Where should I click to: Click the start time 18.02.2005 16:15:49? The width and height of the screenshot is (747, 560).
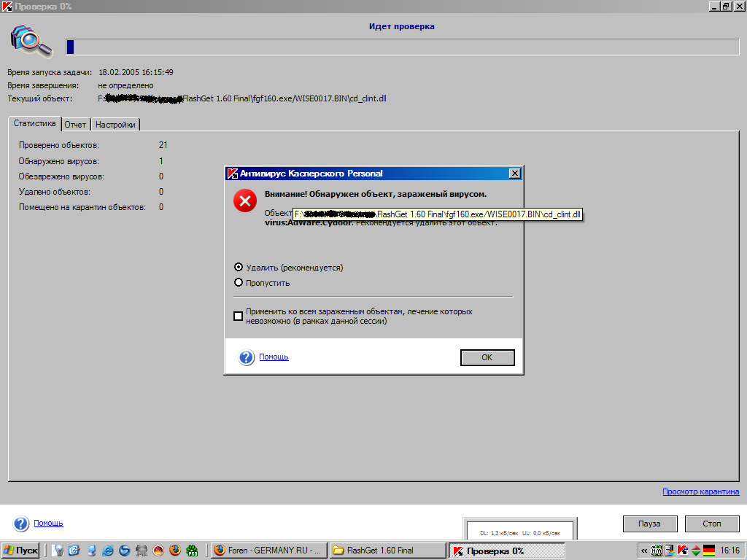click(x=136, y=72)
